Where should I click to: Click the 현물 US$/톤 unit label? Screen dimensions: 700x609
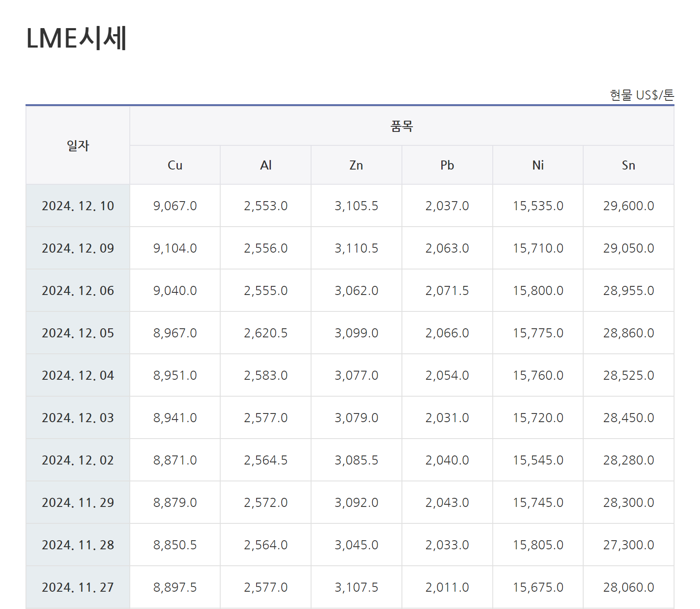click(x=642, y=95)
